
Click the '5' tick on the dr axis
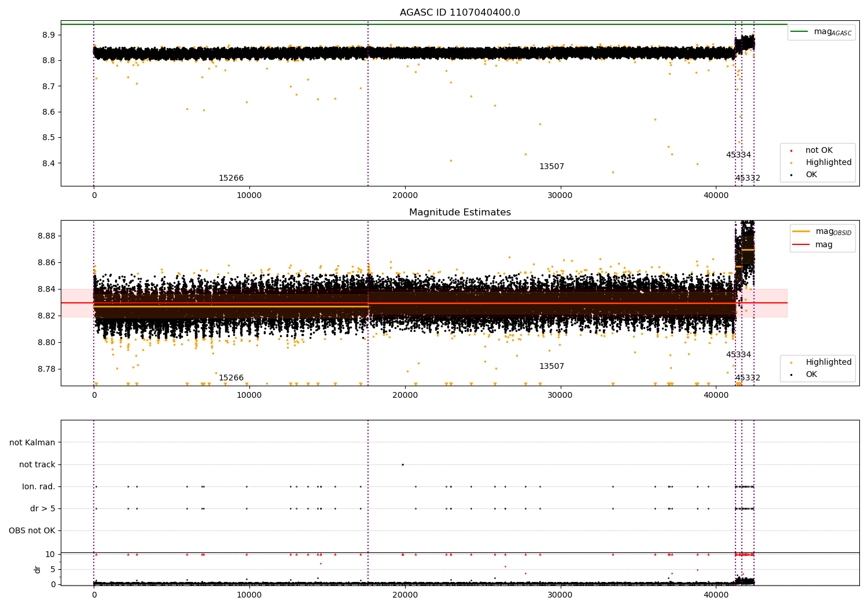[x=53, y=569]
